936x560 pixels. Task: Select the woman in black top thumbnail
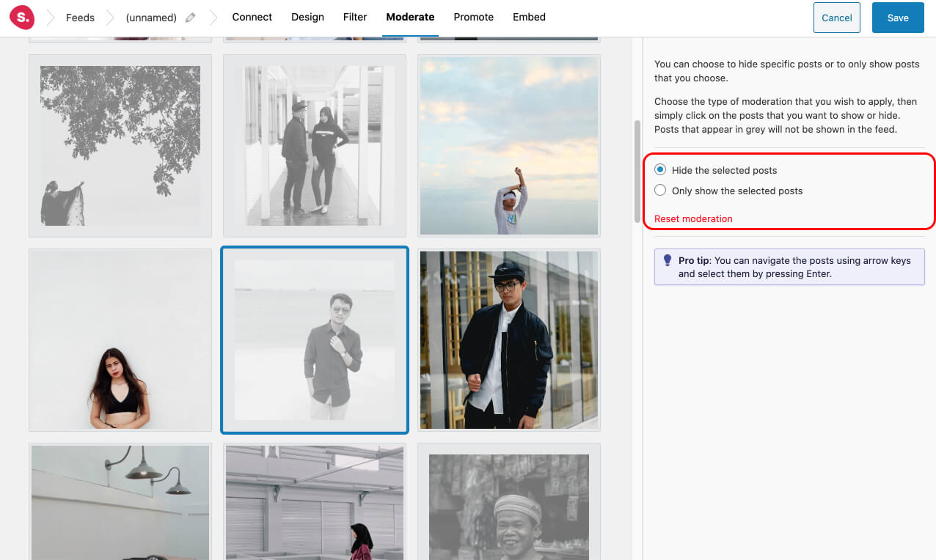pos(120,340)
